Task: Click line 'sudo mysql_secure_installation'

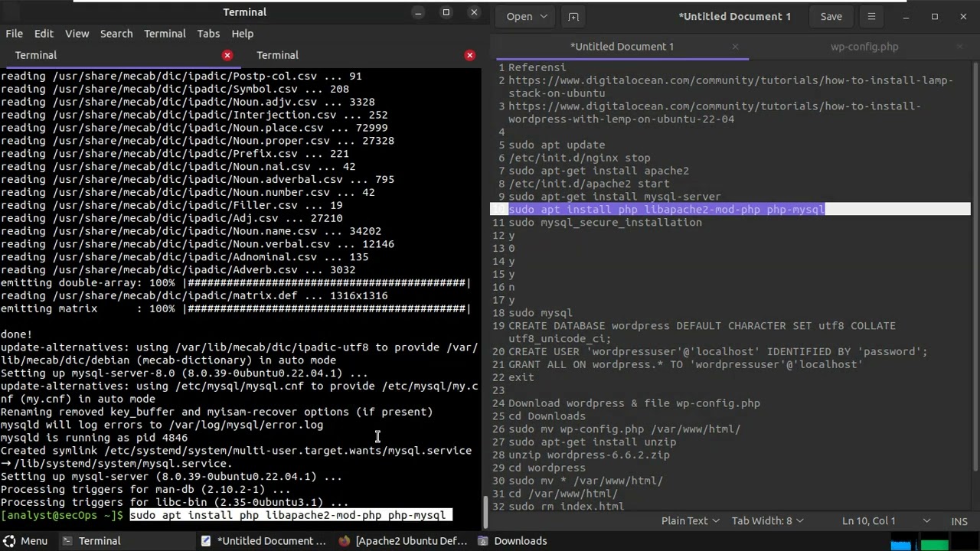Action: coord(605,223)
